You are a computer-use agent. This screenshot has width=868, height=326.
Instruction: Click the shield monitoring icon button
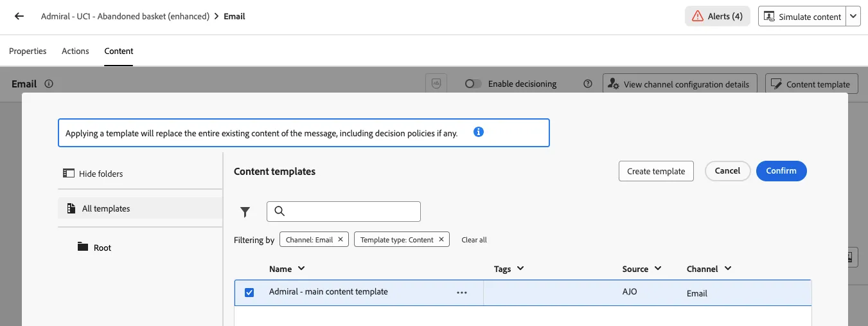click(436, 84)
